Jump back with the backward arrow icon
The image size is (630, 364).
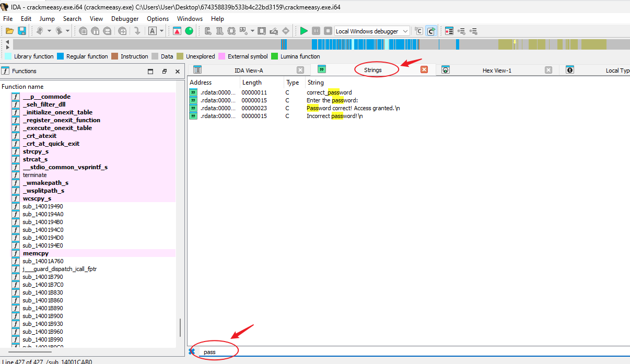pyautogui.click(x=40, y=31)
